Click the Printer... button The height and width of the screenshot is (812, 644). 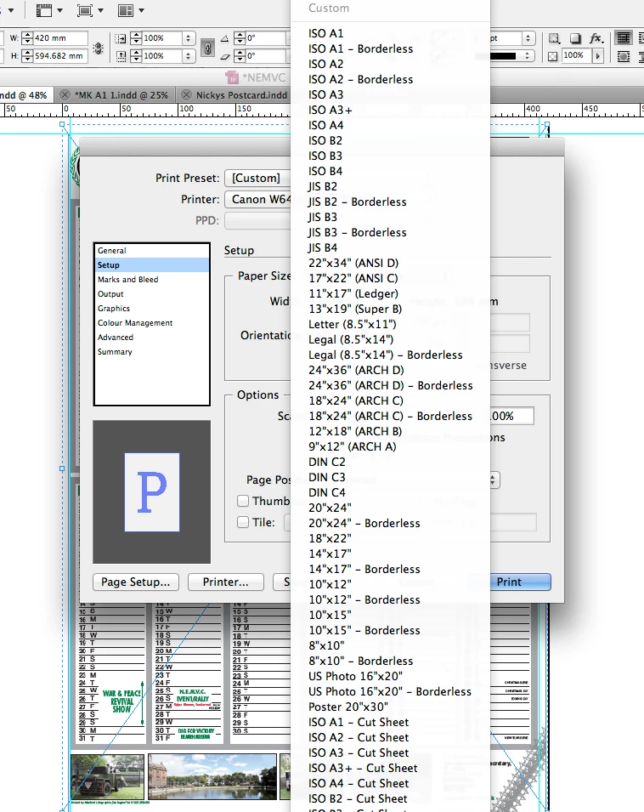coord(225,582)
